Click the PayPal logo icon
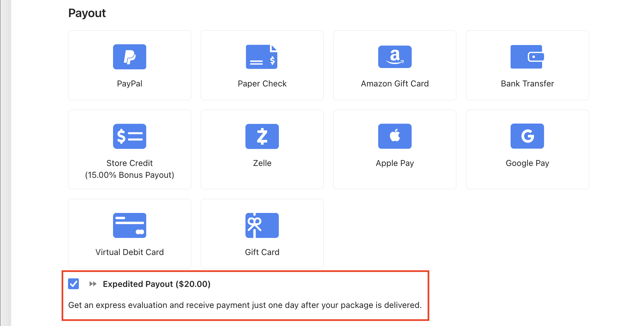This screenshot has width=644, height=326. coord(129,57)
